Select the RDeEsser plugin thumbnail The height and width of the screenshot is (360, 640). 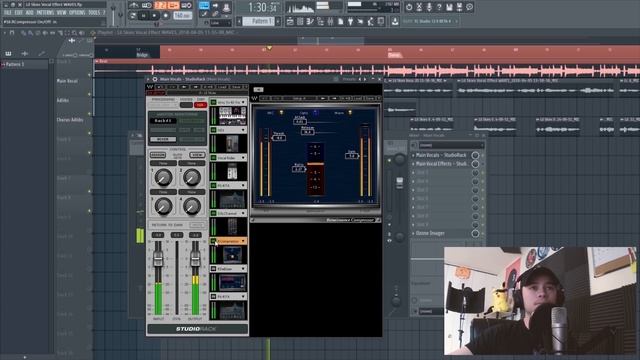point(232,282)
